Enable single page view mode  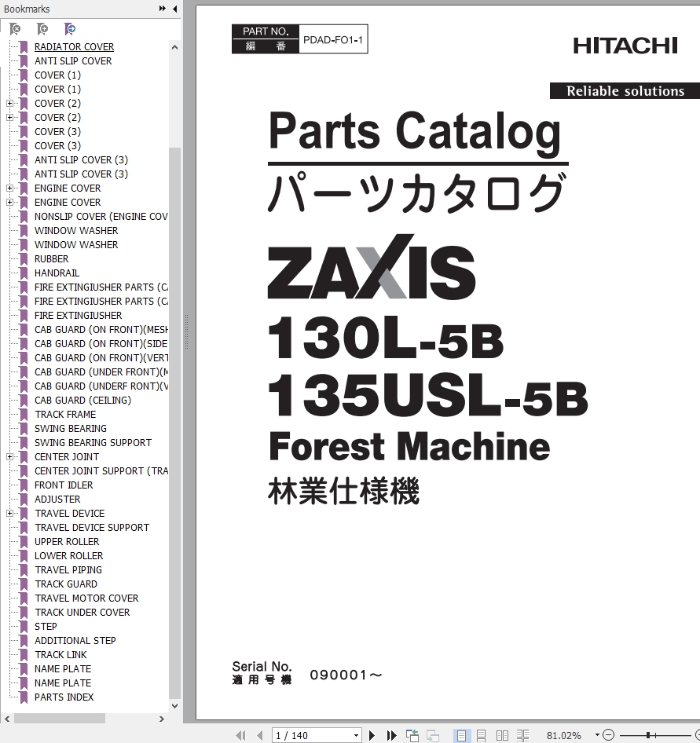460,735
